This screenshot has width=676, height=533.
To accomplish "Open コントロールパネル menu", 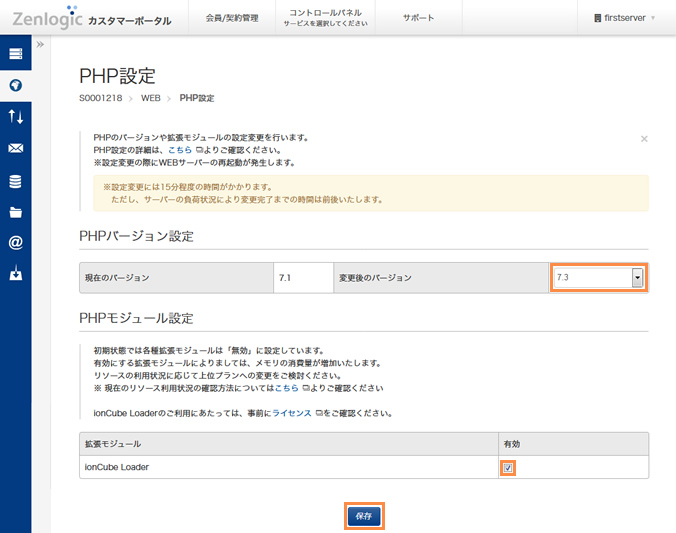I will (325, 18).
